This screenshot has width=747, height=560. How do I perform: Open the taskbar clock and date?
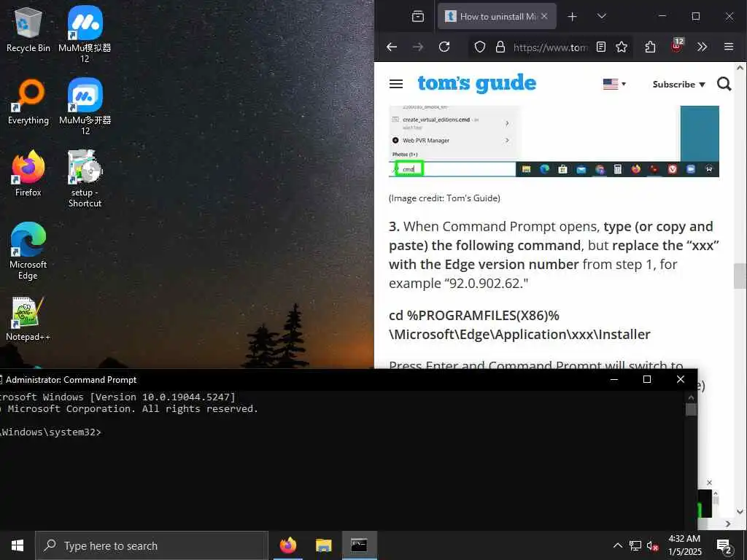pos(684,545)
